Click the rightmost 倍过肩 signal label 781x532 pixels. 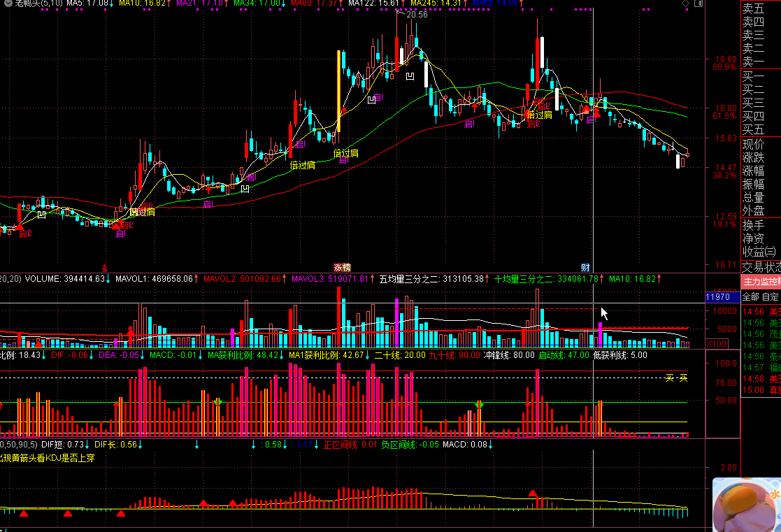coord(539,115)
